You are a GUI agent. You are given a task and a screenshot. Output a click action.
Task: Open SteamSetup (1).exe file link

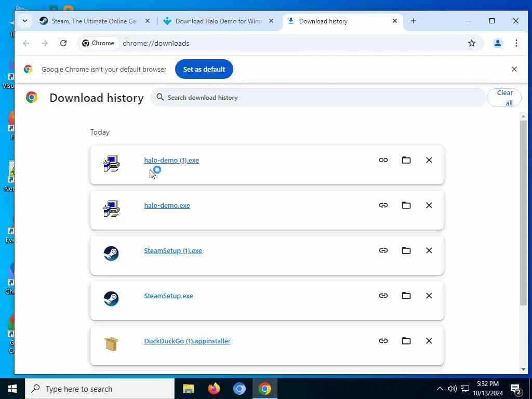pyautogui.click(x=173, y=251)
